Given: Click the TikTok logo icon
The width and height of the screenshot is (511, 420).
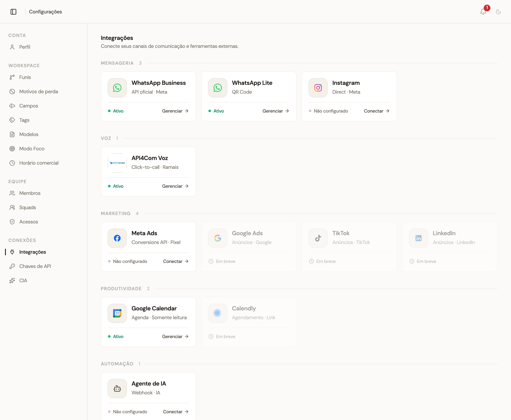Looking at the screenshot, I should 318,238.
